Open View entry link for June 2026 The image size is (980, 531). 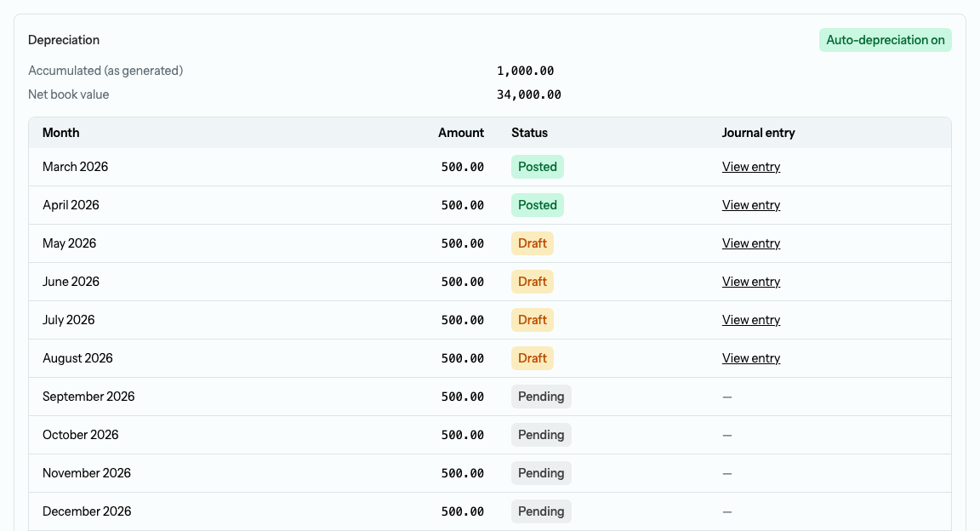click(750, 282)
